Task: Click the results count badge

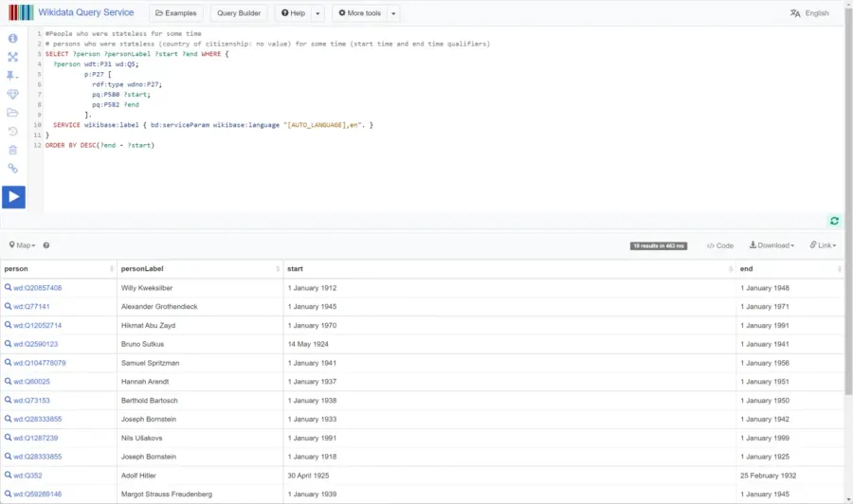Action: 659,245
